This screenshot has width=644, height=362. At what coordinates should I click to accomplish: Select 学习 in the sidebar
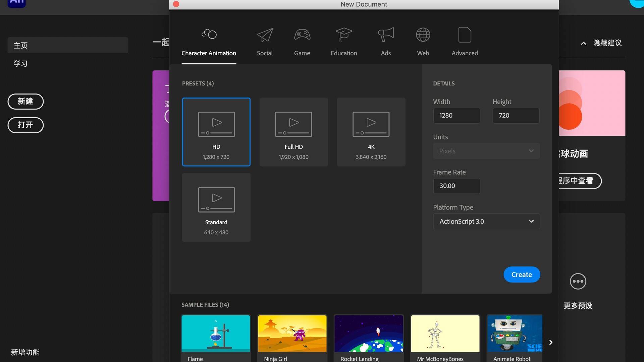(20, 63)
